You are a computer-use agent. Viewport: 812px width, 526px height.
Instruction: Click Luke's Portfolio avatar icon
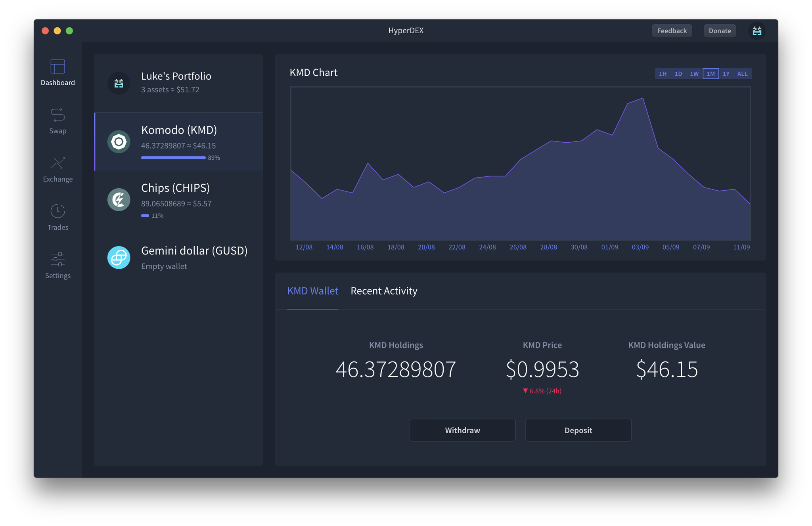pyautogui.click(x=119, y=83)
